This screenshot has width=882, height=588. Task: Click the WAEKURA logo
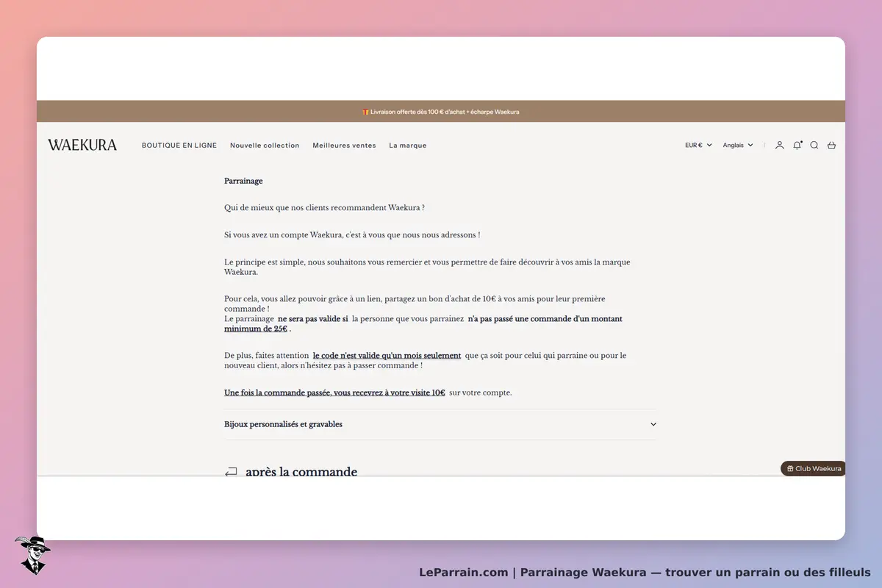tap(82, 145)
